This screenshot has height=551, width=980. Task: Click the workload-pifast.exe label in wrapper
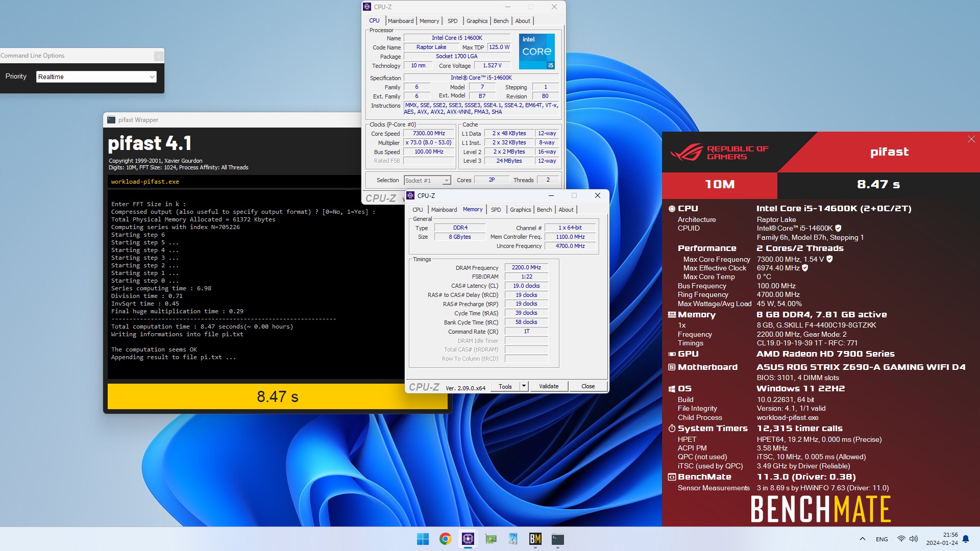point(145,182)
